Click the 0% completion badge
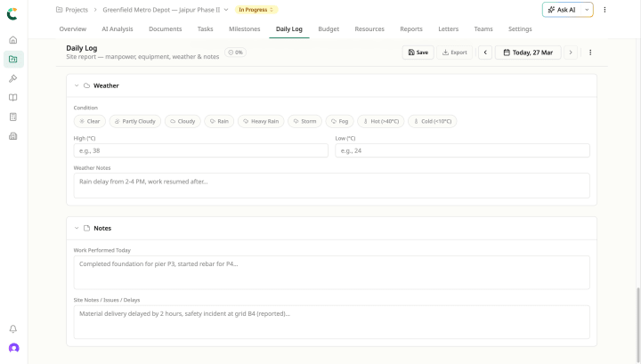Viewport: 641px width, 364px height. (235, 53)
